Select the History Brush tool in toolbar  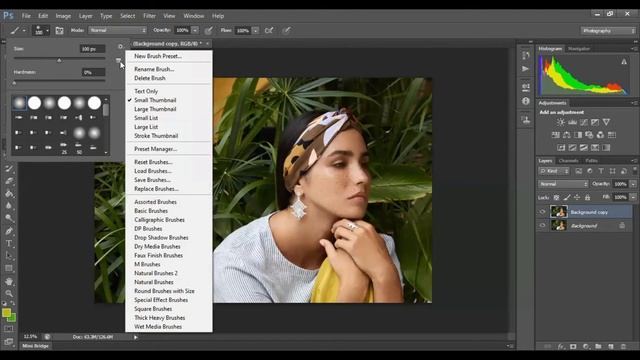pyautogui.click(x=9, y=169)
